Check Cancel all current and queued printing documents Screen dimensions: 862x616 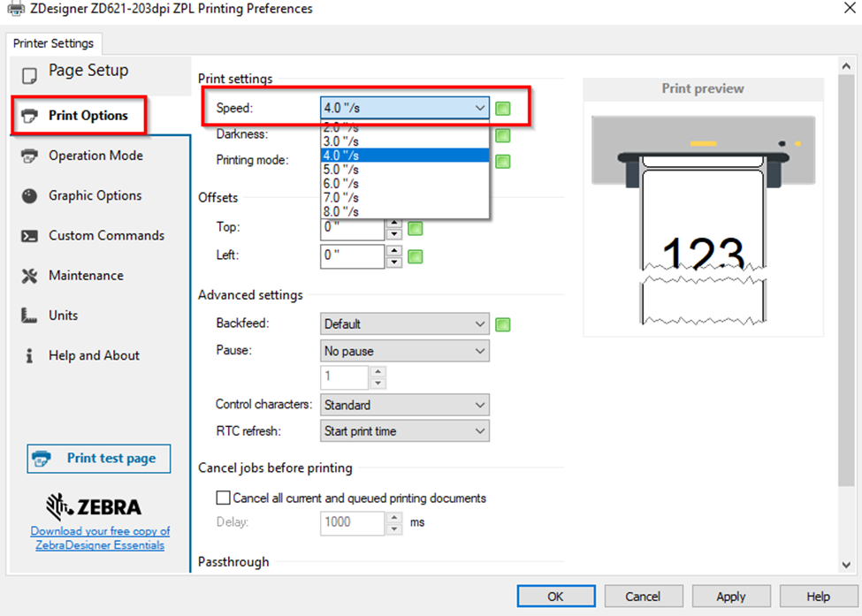[223, 498]
